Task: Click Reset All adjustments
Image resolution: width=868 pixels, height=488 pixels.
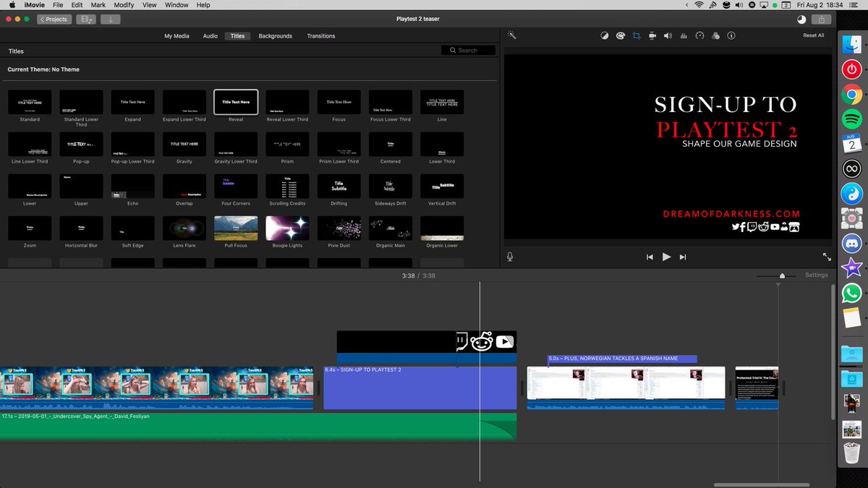Action: (x=813, y=35)
